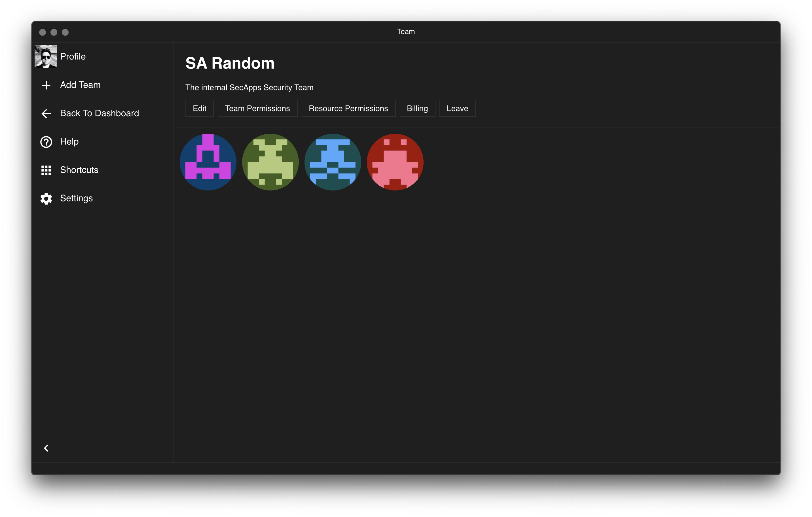Choose the Shortcuts sidebar label

pos(79,170)
